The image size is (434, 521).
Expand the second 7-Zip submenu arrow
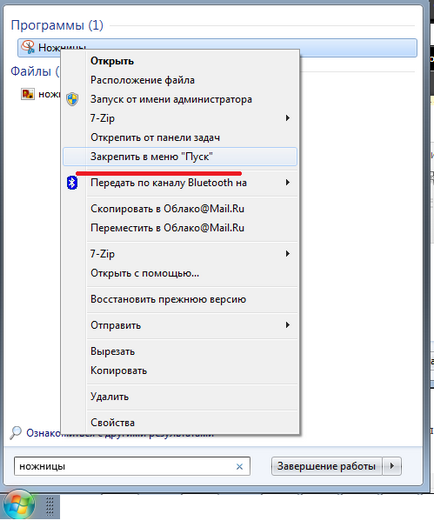(287, 254)
